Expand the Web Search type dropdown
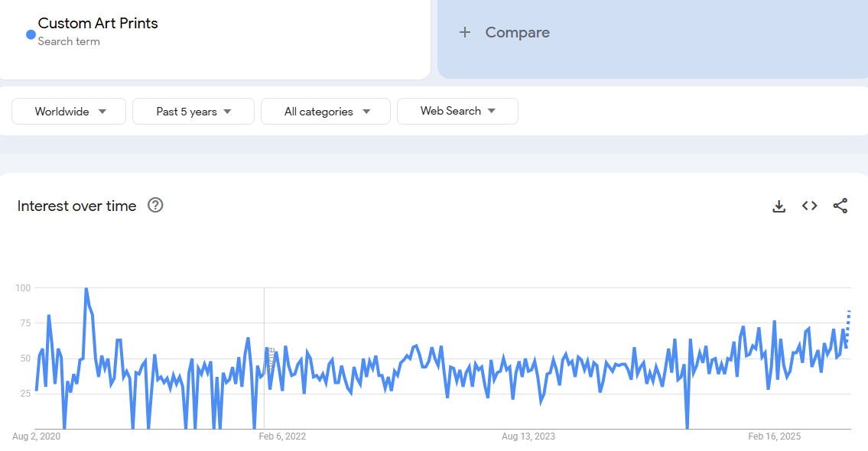This screenshot has width=868, height=451. [x=457, y=111]
